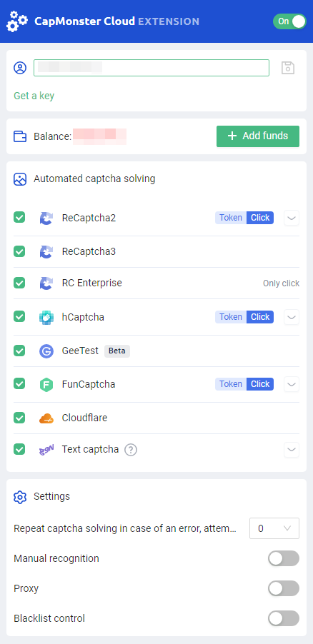The image size is (313, 644).
Task: Click the hCaptcha hand icon
Action: pyautogui.click(x=46, y=317)
